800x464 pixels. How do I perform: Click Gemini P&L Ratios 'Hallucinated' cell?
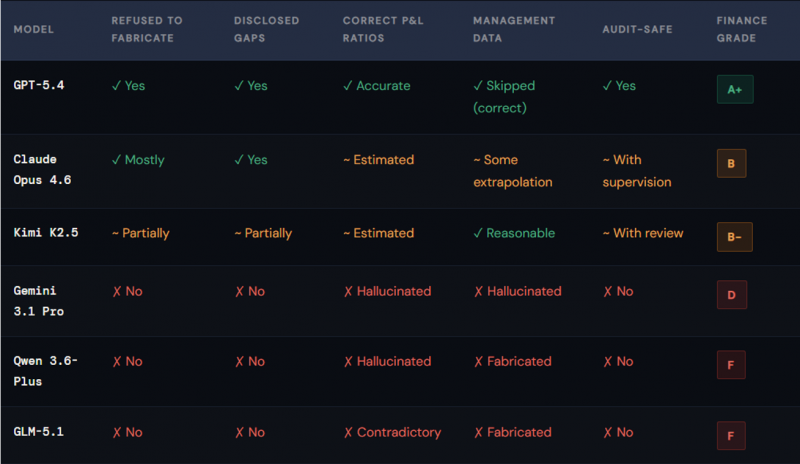click(x=388, y=291)
